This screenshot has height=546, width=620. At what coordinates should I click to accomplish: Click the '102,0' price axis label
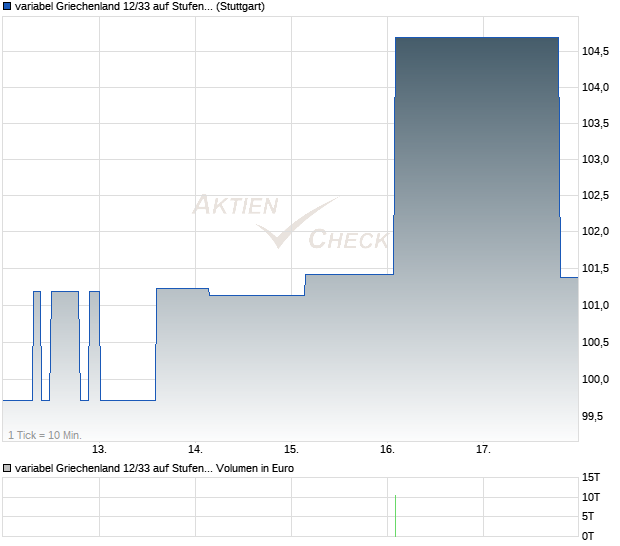coord(595,231)
